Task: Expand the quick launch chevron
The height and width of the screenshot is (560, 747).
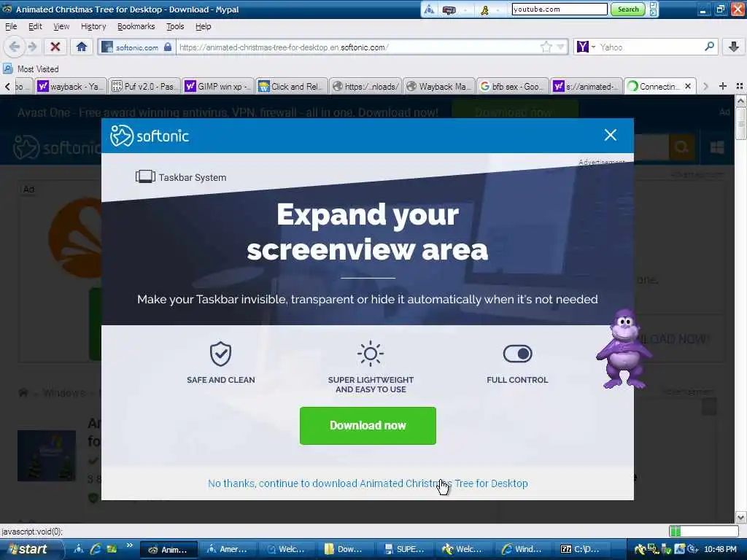Action: click(x=130, y=545)
